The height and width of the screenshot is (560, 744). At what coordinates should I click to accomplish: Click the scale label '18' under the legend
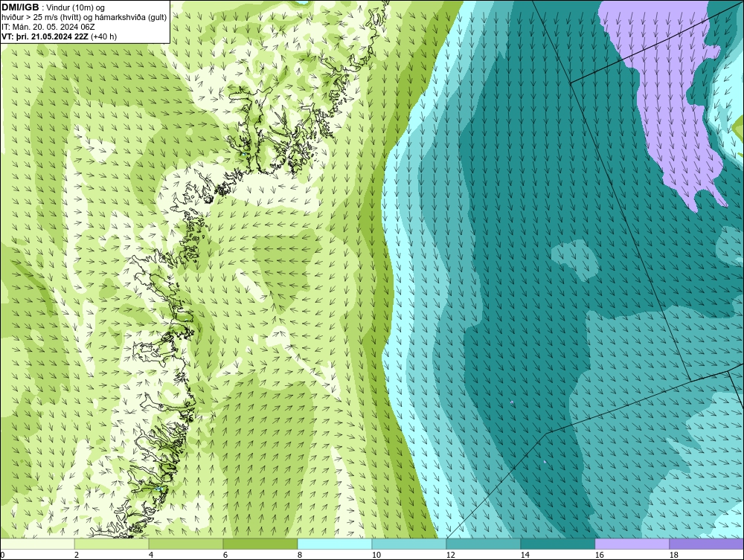point(673,555)
